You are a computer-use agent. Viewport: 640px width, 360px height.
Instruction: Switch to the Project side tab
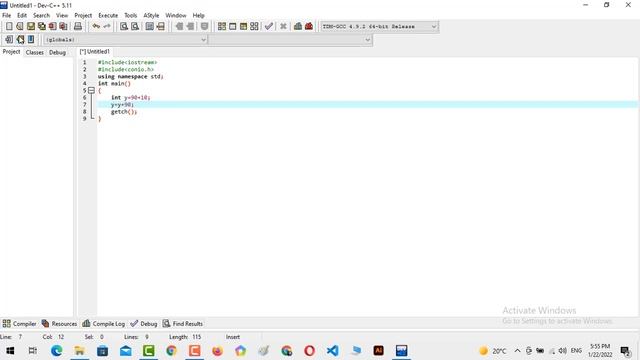tap(11, 52)
